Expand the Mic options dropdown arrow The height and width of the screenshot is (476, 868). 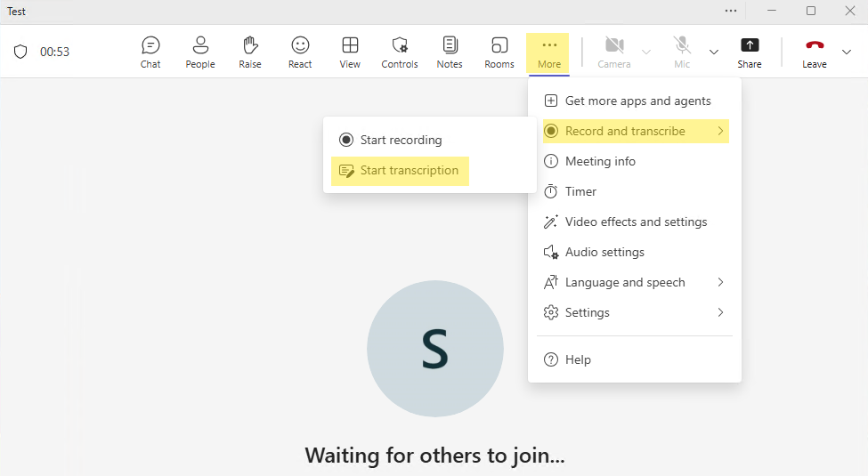(714, 52)
